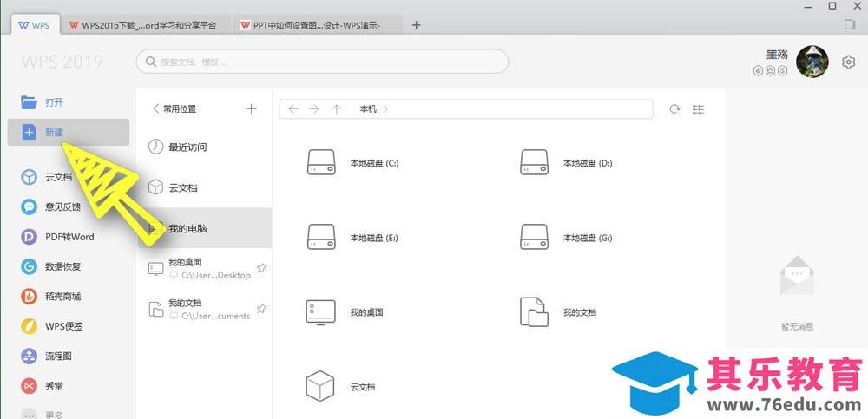Open 本地磁盘 (D:) drive
Image resolution: width=868 pixels, height=419 pixels.
(566, 163)
